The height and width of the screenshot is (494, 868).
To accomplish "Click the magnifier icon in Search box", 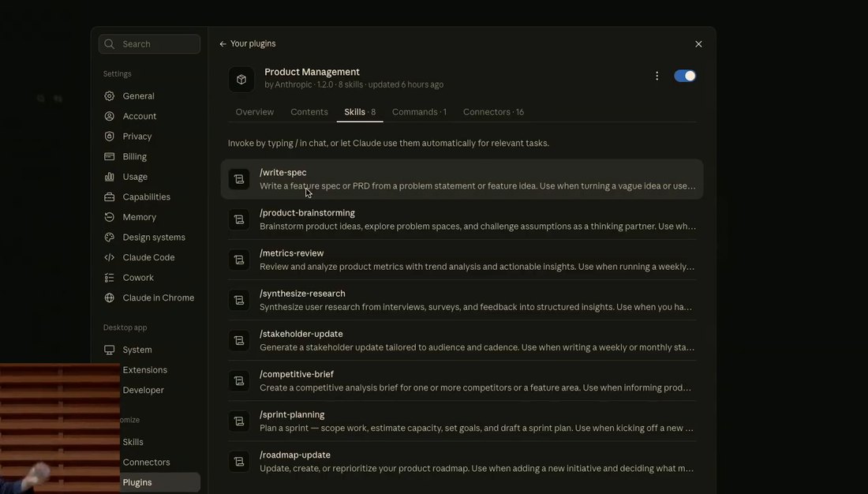I will [110, 44].
